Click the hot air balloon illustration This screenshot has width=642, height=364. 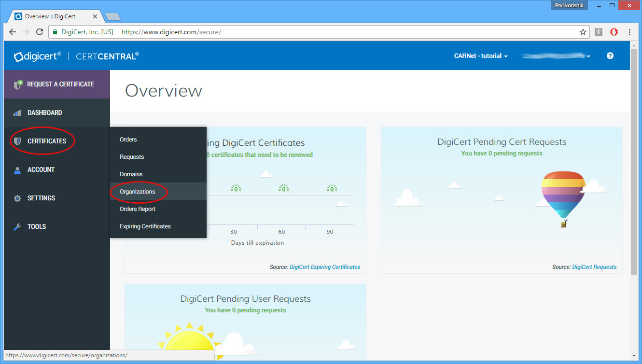[x=563, y=199]
